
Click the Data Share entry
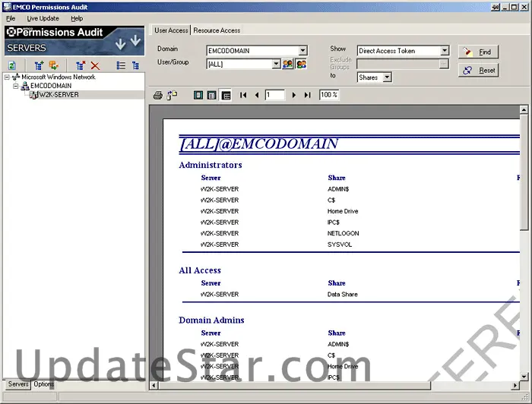point(342,295)
